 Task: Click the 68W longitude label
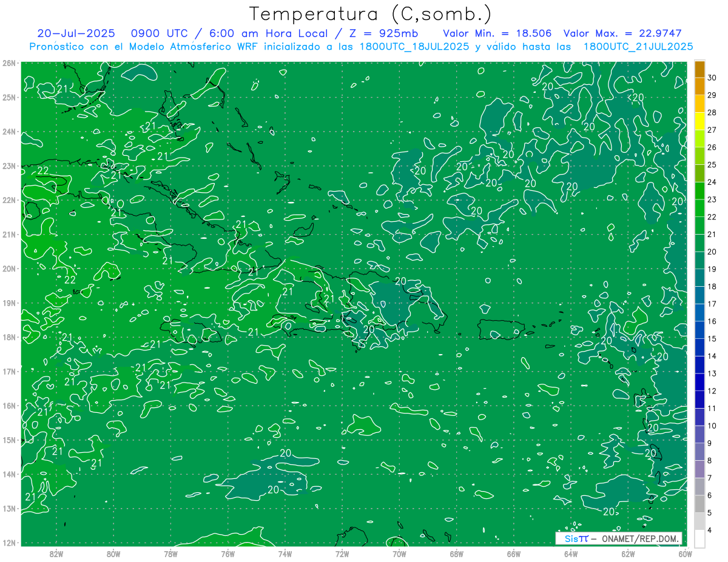(x=456, y=554)
